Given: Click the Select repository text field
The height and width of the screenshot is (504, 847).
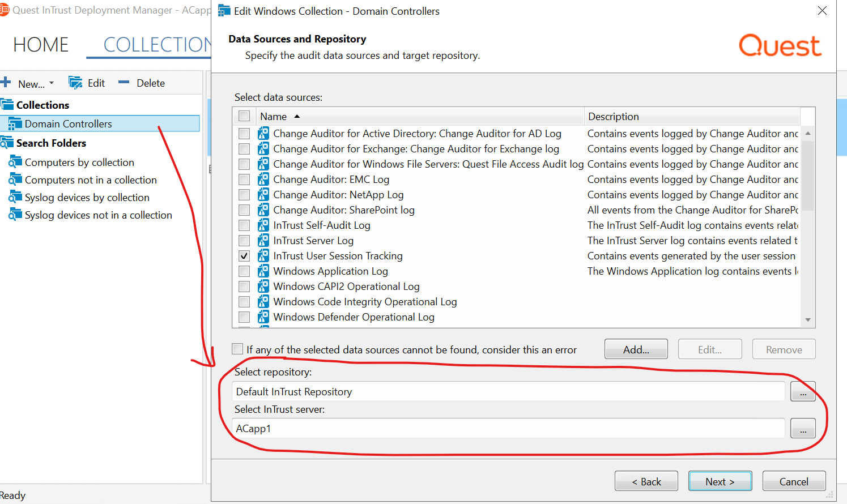Looking at the screenshot, I should point(508,391).
